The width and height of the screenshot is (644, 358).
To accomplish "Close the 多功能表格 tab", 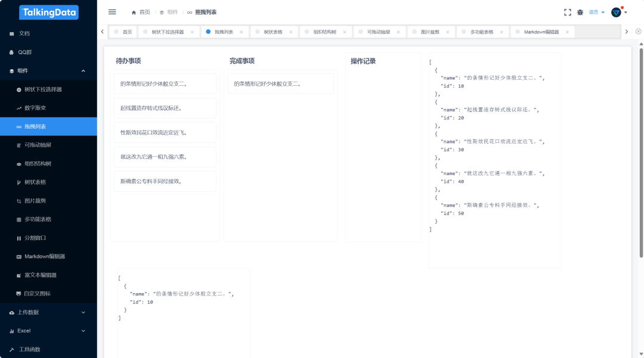I will coord(501,32).
